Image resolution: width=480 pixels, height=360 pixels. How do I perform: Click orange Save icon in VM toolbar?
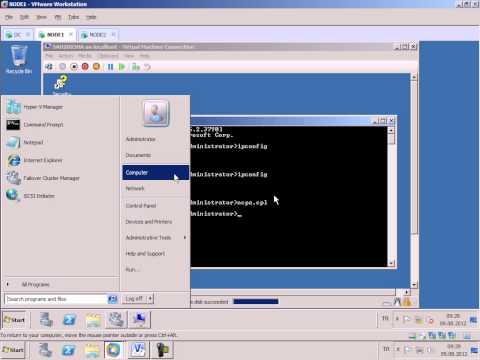click(x=96, y=67)
